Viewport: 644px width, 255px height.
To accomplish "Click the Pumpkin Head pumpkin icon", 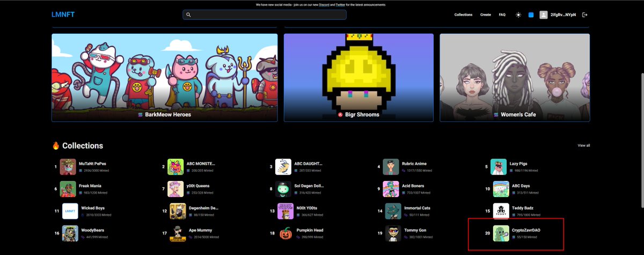I will pos(286,233).
